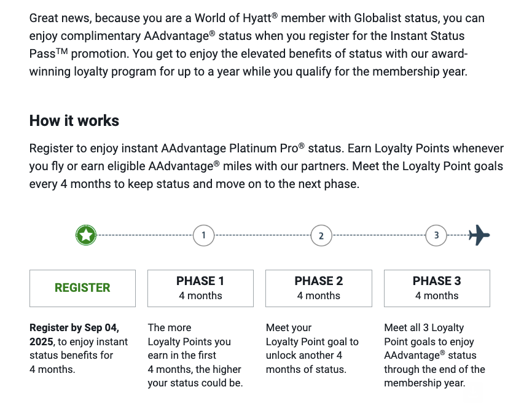Click the How it works heading
The image size is (532, 403).
pyautogui.click(x=74, y=121)
